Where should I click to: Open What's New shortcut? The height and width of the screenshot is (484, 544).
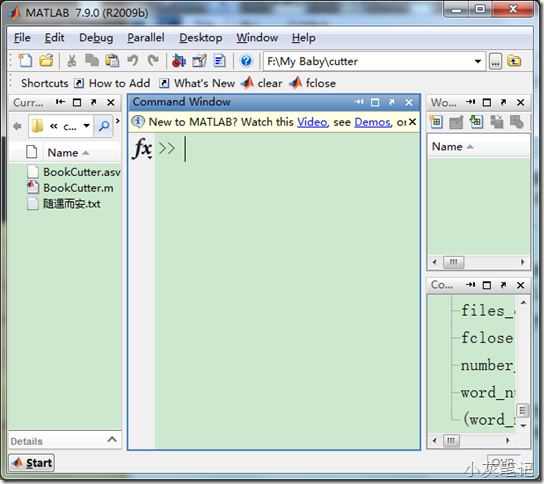197,83
